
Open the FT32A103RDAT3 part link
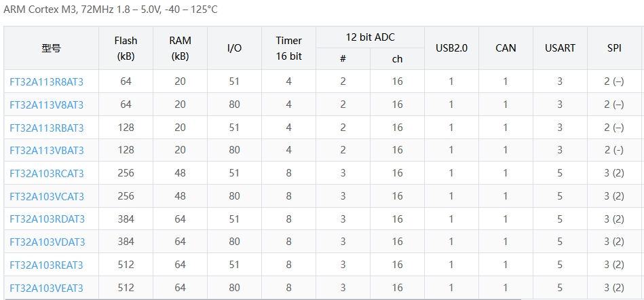[x=46, y=219]
